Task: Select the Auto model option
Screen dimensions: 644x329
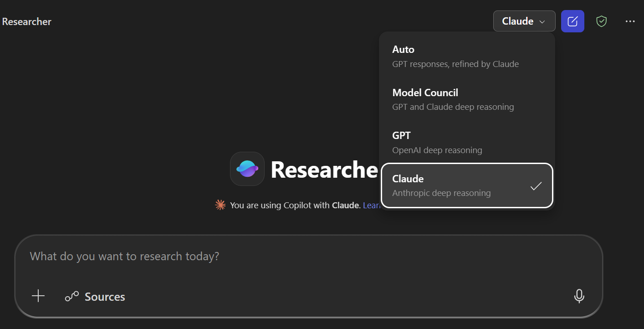Action: [x=455, y=56]
